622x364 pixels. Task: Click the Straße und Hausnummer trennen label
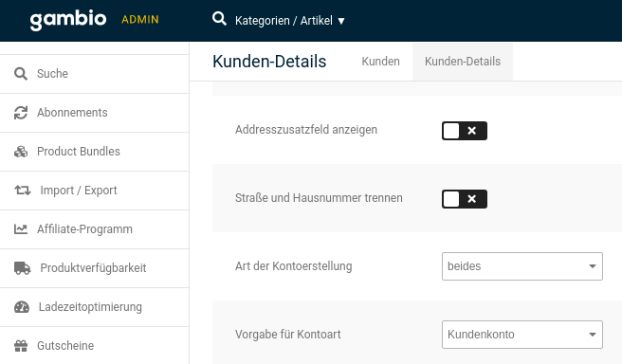pos(319,198)
